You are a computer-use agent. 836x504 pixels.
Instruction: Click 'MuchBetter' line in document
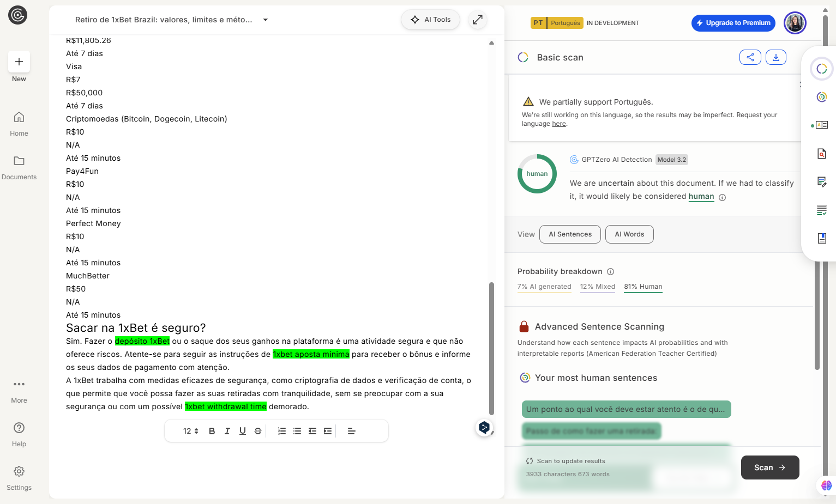click(88, 276)
